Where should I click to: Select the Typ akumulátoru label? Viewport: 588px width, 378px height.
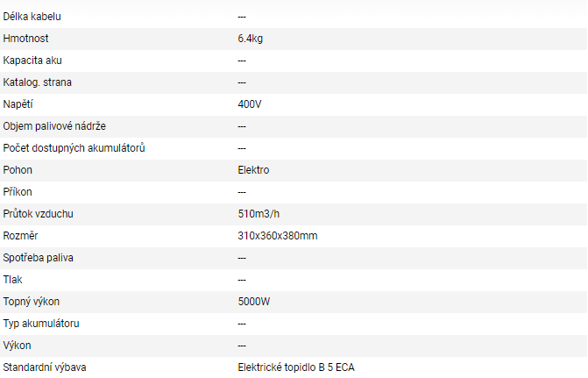pyautogui.click(x=41, y=324)
